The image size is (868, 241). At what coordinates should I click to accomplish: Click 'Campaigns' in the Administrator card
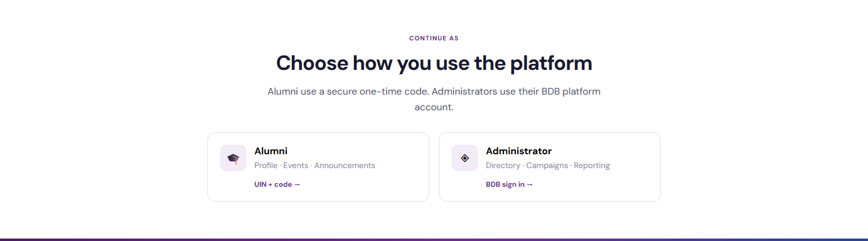pyautogui.click(x=547, y=165)
